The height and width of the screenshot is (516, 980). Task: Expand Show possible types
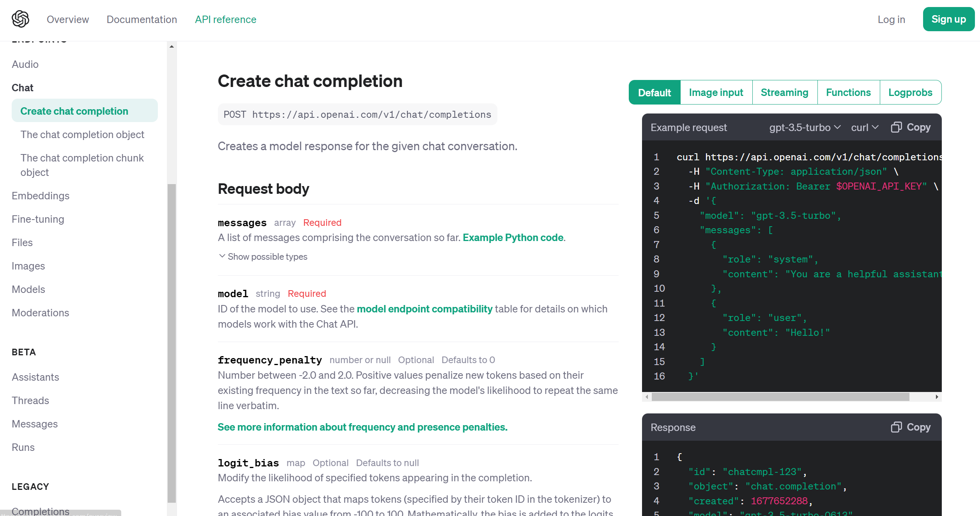[x=263, y=257]
